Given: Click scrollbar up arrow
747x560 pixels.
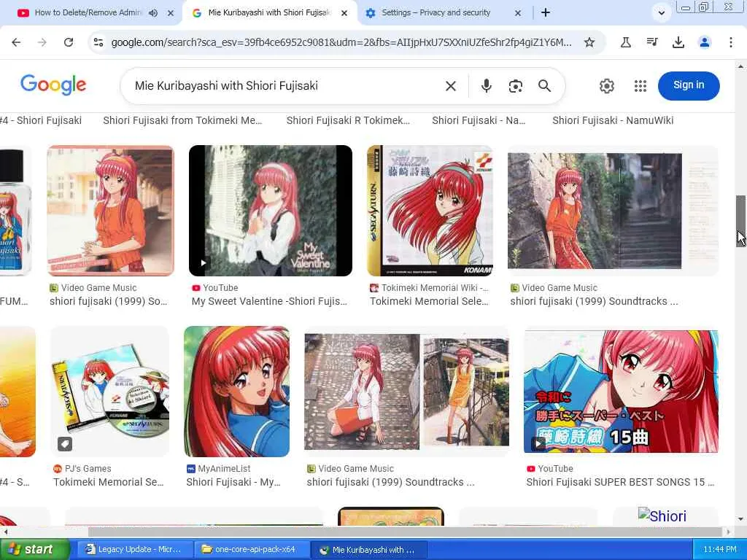Looking at the screenshot, I should pos(740,66).
